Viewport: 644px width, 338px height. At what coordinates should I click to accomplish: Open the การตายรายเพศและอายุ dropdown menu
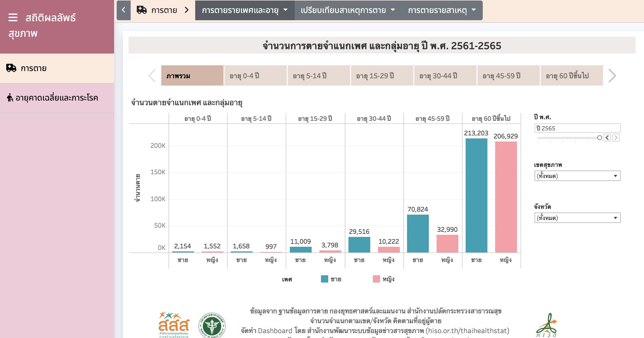pos(244,10)
